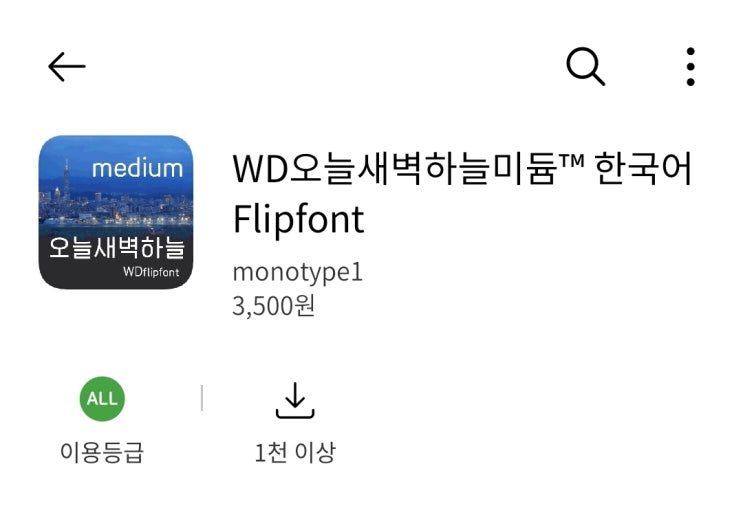
Task: Tap the 오늘새벽하늘 text on app icon
Action: pyautogui.click(x=117, y=248)
